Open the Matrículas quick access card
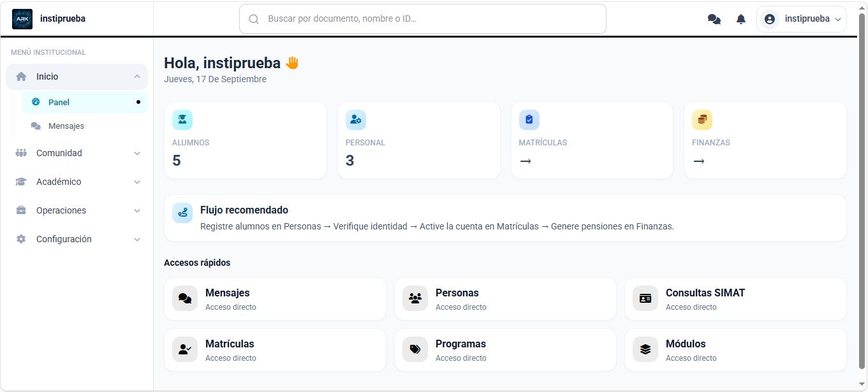The height and width of the screenshot is (392, 868). pos(276,350)
